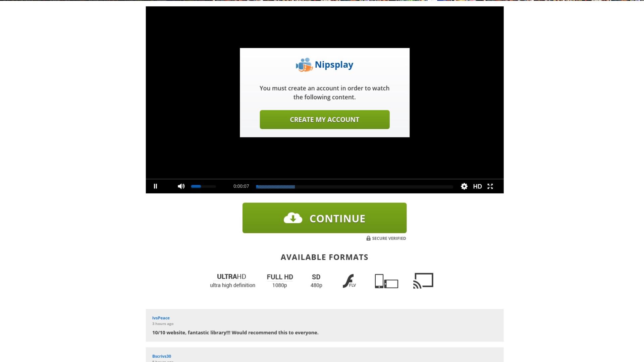Pause the video playback

coord(155,186)
